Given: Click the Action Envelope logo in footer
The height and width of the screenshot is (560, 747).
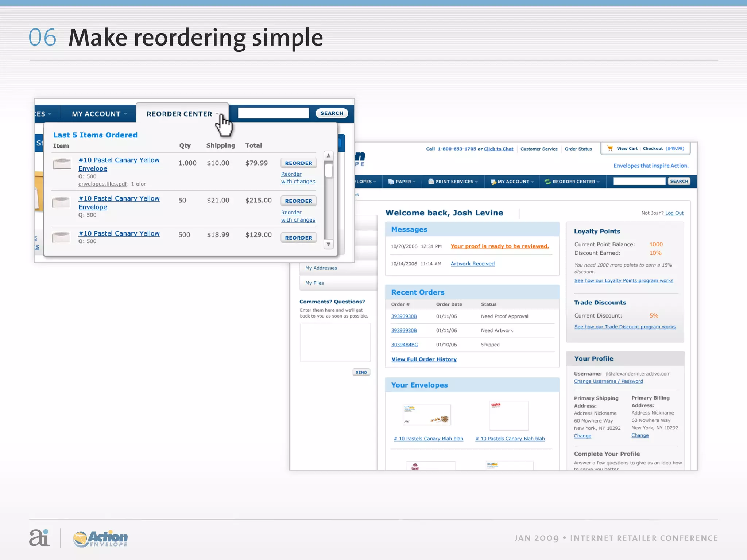Looking at the screenshot, I should pos(100,538).
